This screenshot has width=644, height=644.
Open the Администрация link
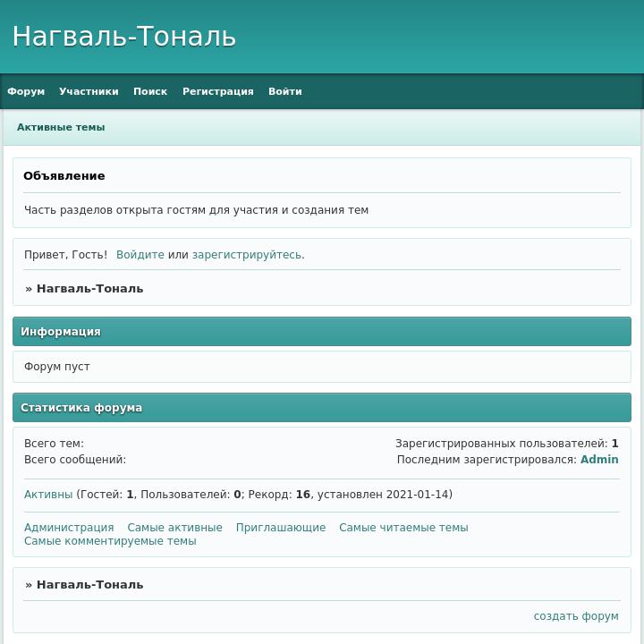click(69, 528)
